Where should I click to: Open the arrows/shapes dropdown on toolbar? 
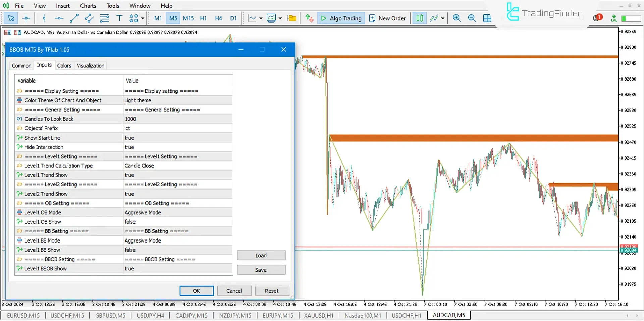[142, 18]
